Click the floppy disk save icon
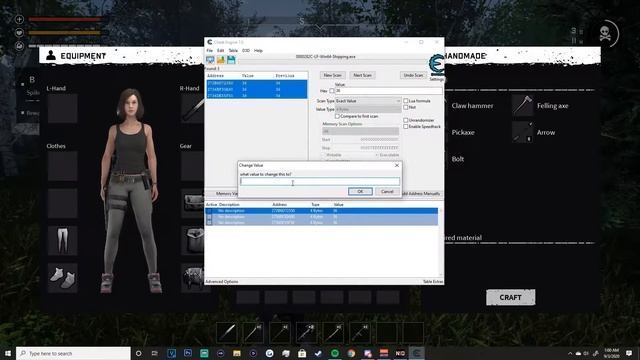This screenshot has height=360, width=640. click(x=231, y=60)
